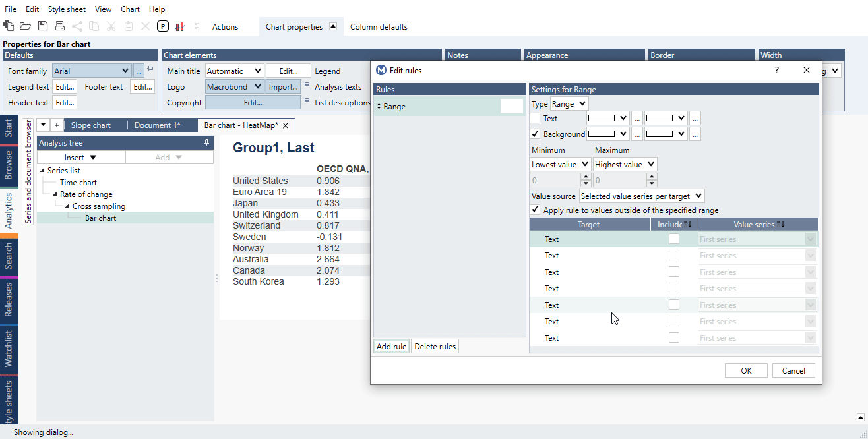Click the pin icon beside Font family

[x=150, y=69]
